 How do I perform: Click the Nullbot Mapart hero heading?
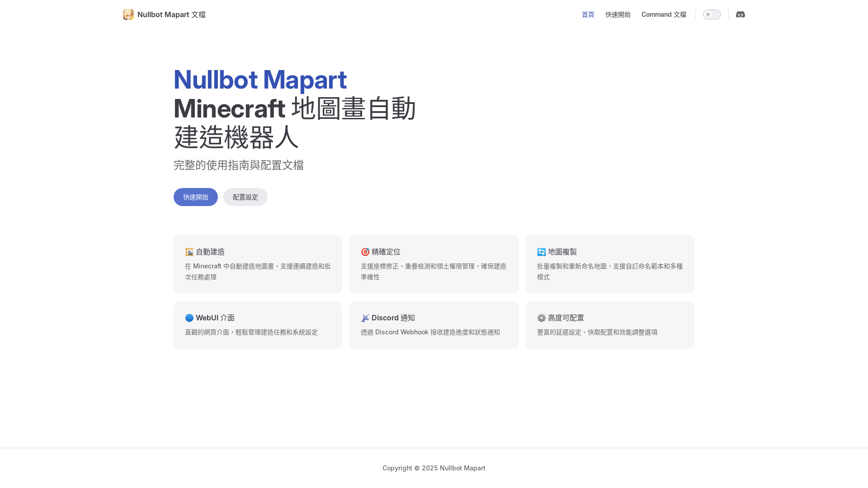pyautogui.click(x=260, y=80)
